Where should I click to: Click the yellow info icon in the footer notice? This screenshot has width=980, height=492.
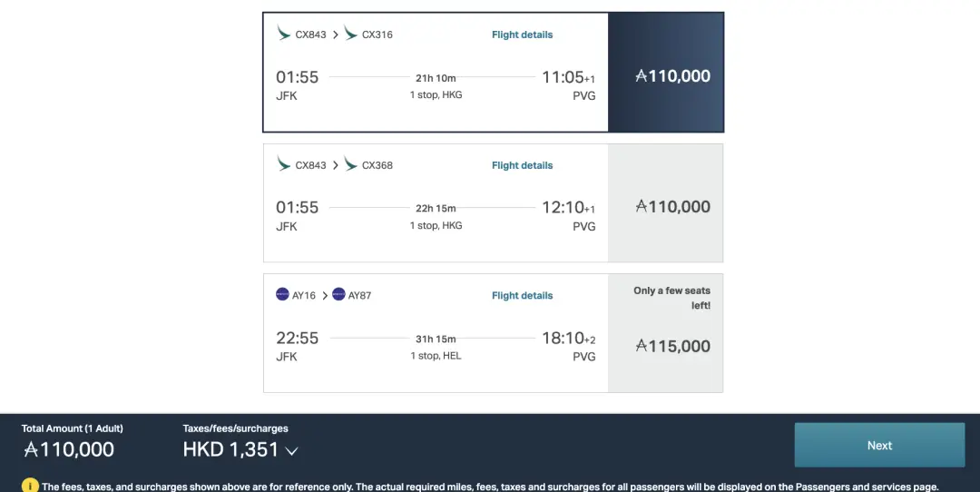pos(30,486)
